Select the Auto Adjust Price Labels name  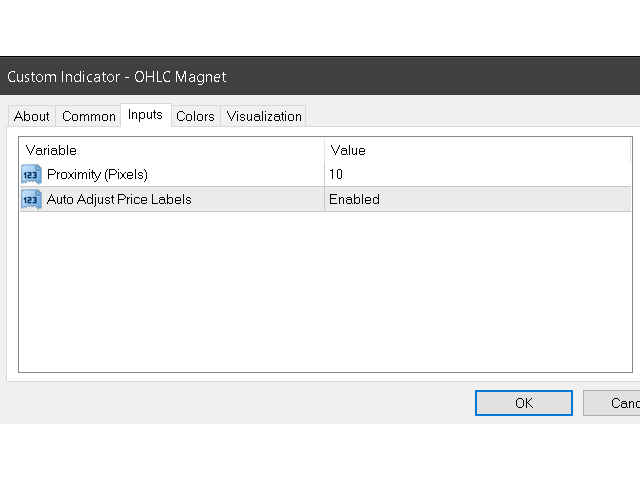tap(119, 199)
